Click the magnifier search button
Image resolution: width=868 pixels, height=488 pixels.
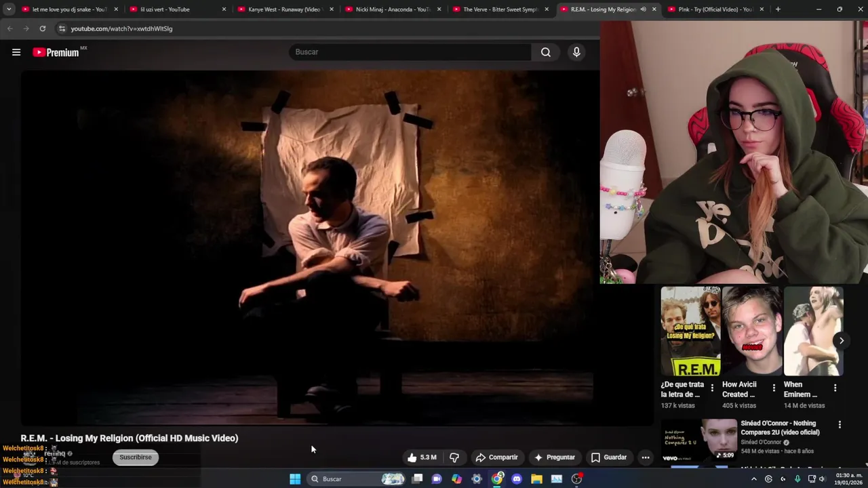[x=546, y=52]
